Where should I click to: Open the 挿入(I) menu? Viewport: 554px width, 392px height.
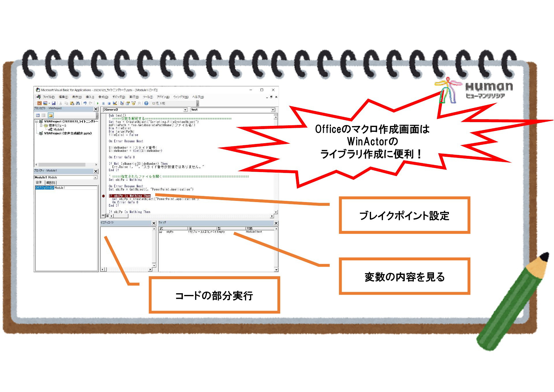pyautogui.click(x=90, y=97)
